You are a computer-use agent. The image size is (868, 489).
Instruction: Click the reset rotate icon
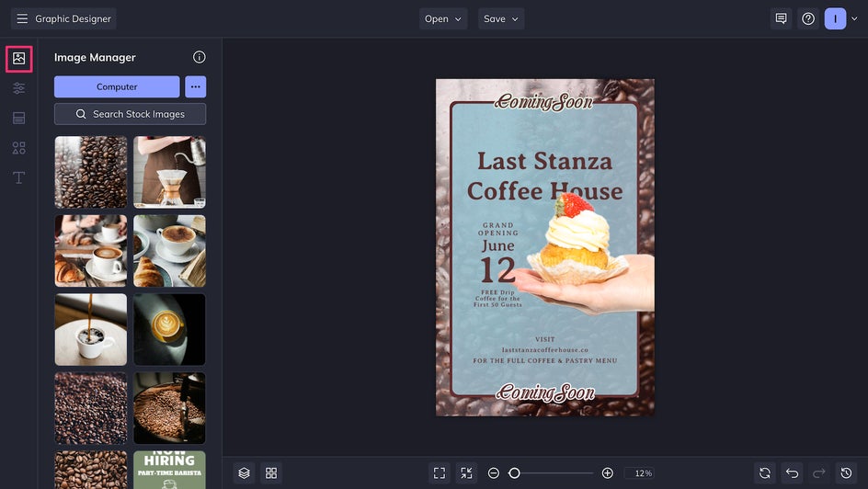coord(765,473)
